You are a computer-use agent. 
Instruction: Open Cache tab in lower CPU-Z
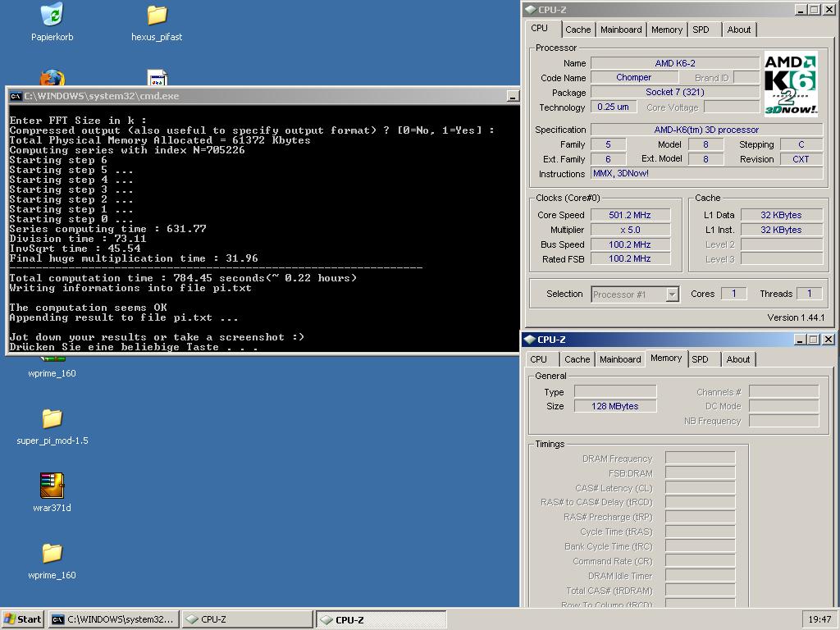tap(577, 359)
